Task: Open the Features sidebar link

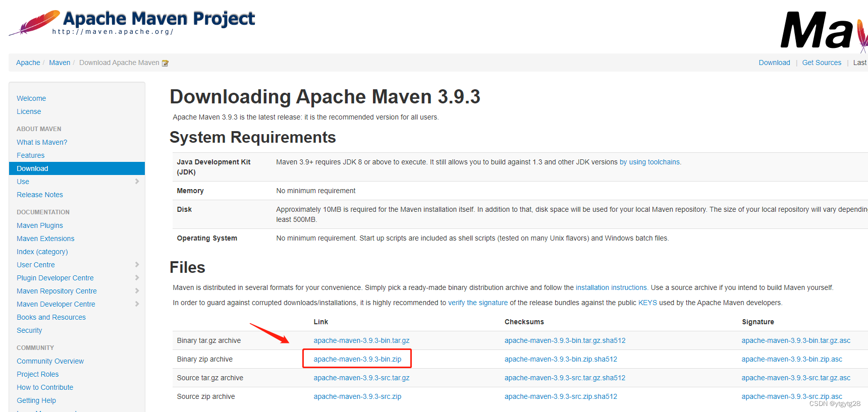Action: (31, 155)
